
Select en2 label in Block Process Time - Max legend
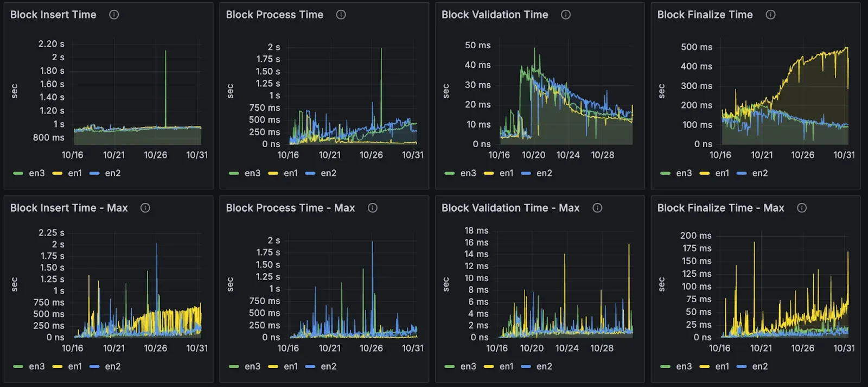click(328, 366)
